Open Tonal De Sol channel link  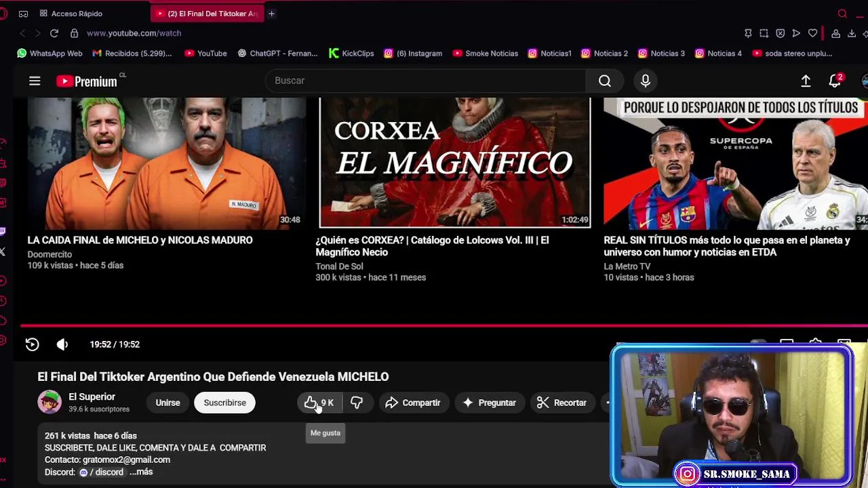339,266
